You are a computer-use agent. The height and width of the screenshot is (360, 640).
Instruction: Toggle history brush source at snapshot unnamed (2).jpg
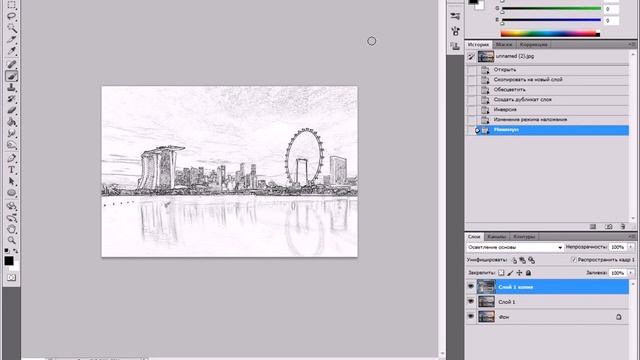(471, 57)
